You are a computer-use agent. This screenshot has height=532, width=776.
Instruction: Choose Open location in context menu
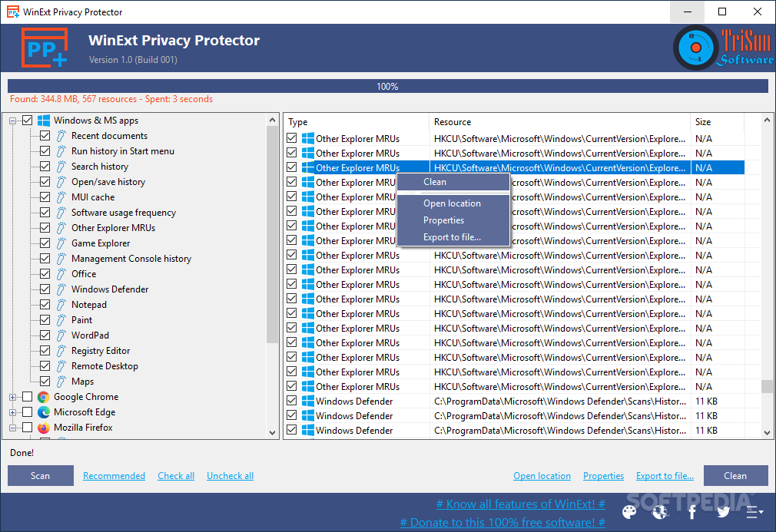pyautogui.click(x=453, y=203)
